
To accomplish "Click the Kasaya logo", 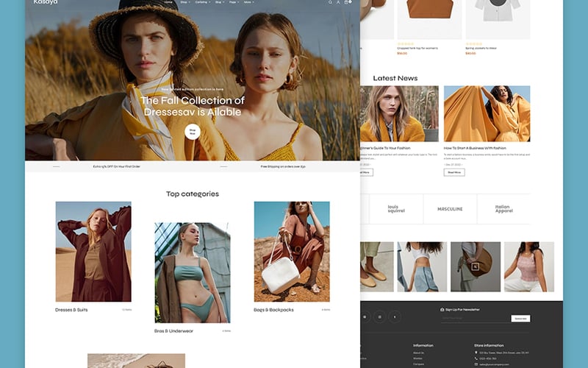I will point(46,2).
